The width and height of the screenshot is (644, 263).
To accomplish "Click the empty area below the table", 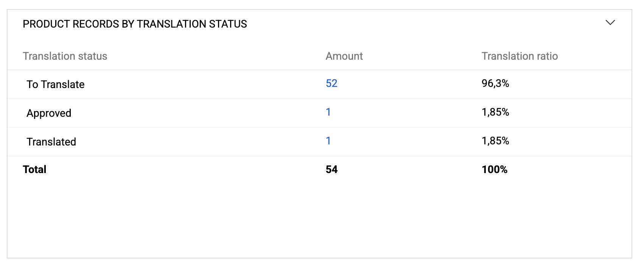I will coord(322,219).
